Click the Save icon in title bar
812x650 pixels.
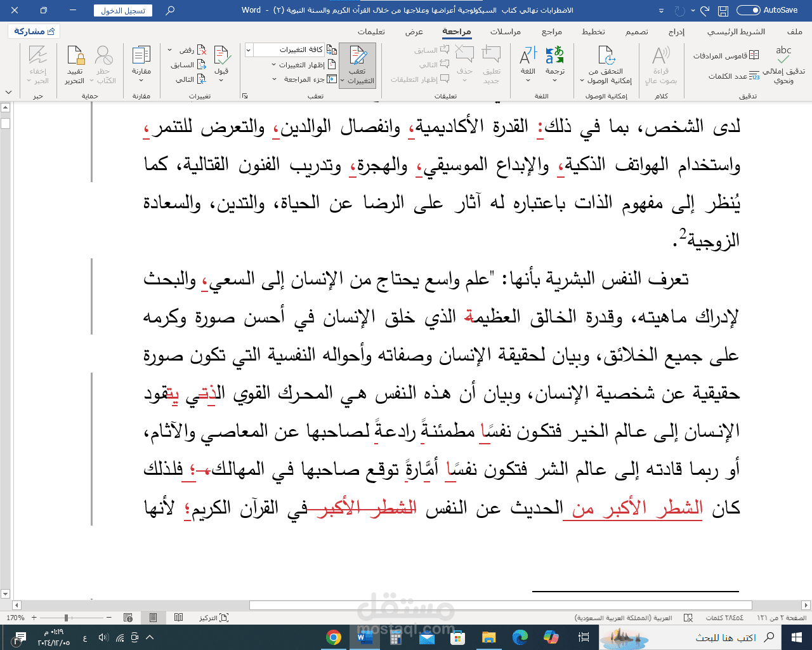coord(723,10)
